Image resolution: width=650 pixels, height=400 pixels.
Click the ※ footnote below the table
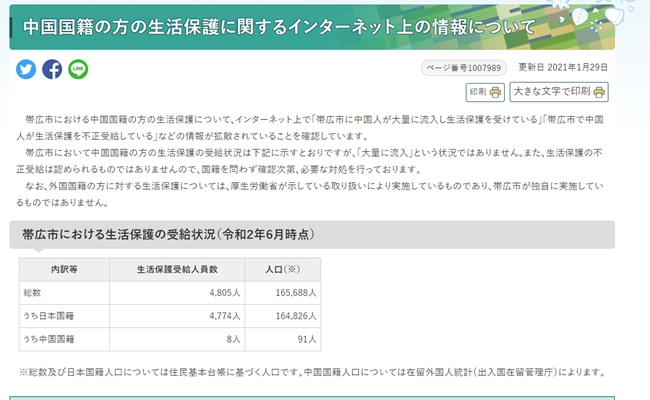(x=312, y=372)
